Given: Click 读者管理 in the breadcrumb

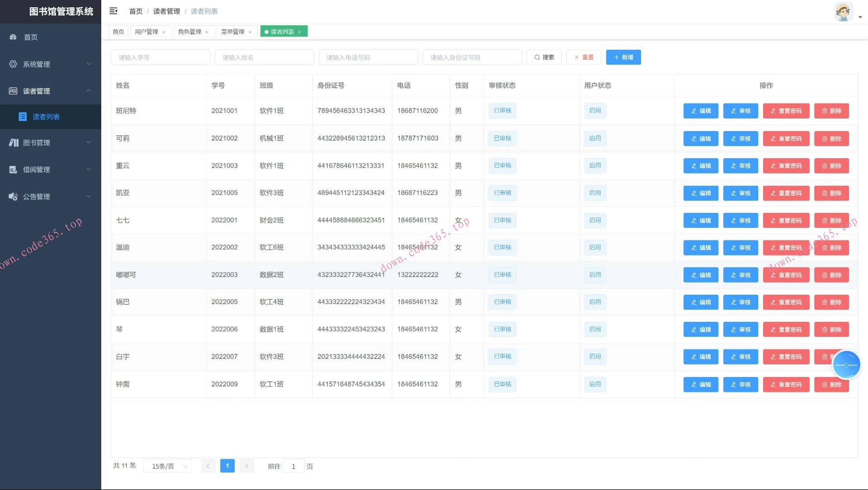Looking at the screenshot, I should click(x=166, y=11).
